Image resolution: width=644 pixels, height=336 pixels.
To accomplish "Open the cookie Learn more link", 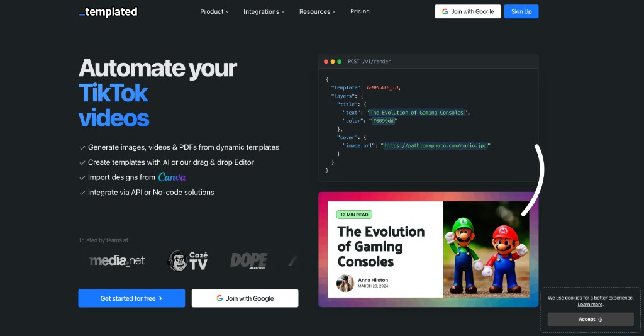I will (590, 305).
